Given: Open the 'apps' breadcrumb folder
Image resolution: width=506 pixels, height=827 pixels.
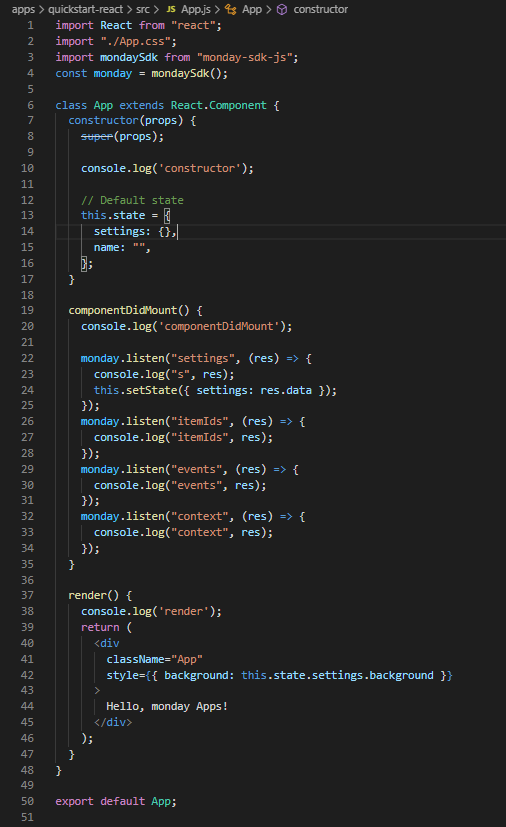Looking at the screenshot, I should (x=23, y=9).
